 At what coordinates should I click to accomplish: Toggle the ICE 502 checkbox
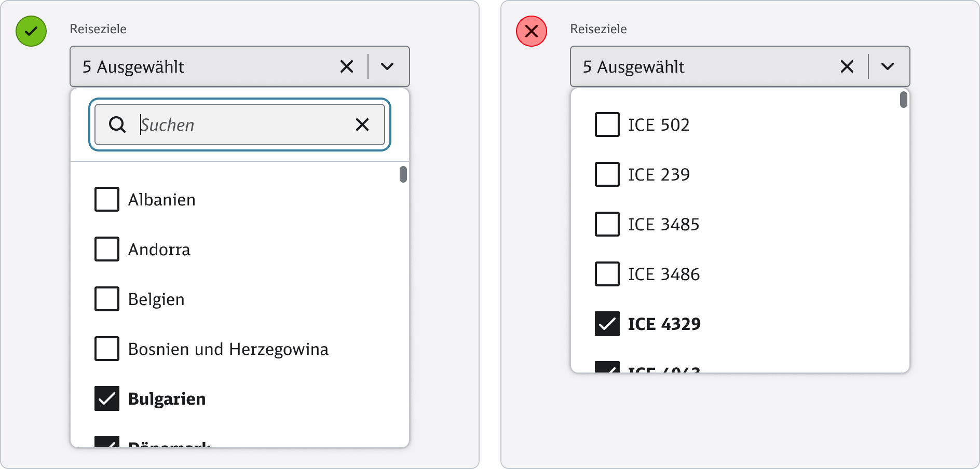(607, 125)
